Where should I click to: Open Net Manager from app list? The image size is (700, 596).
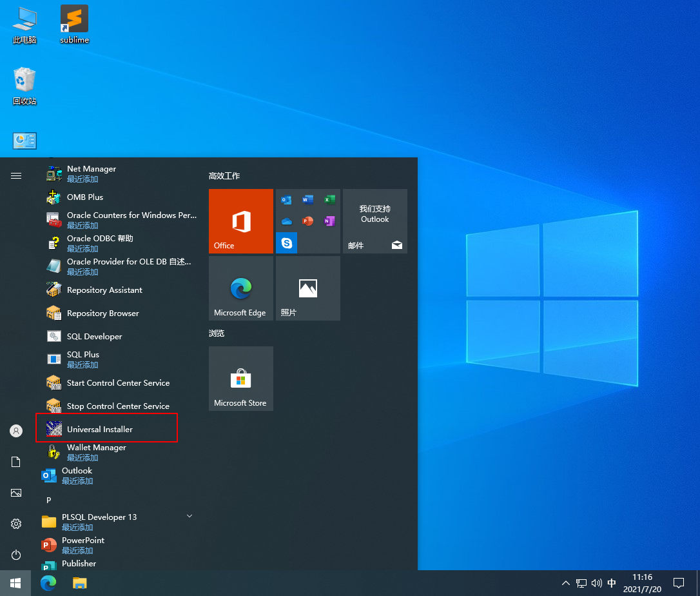pos(118,174)
